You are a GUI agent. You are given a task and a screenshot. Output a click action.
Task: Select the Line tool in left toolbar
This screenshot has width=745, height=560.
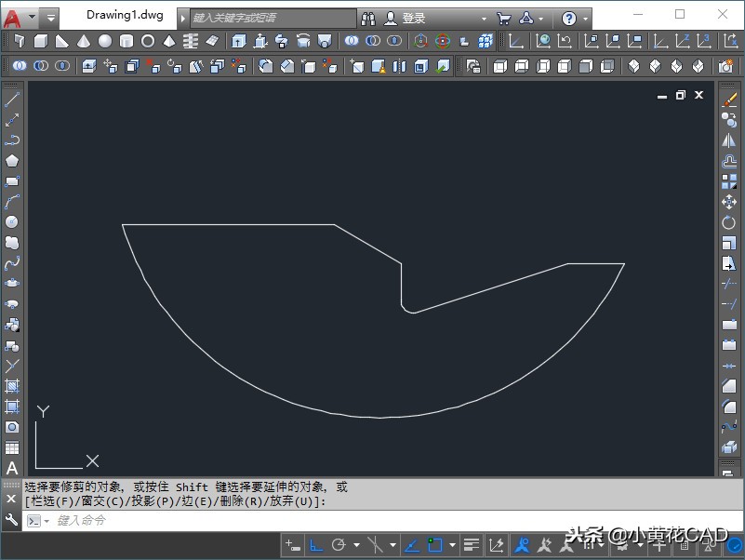pos(12,100)
